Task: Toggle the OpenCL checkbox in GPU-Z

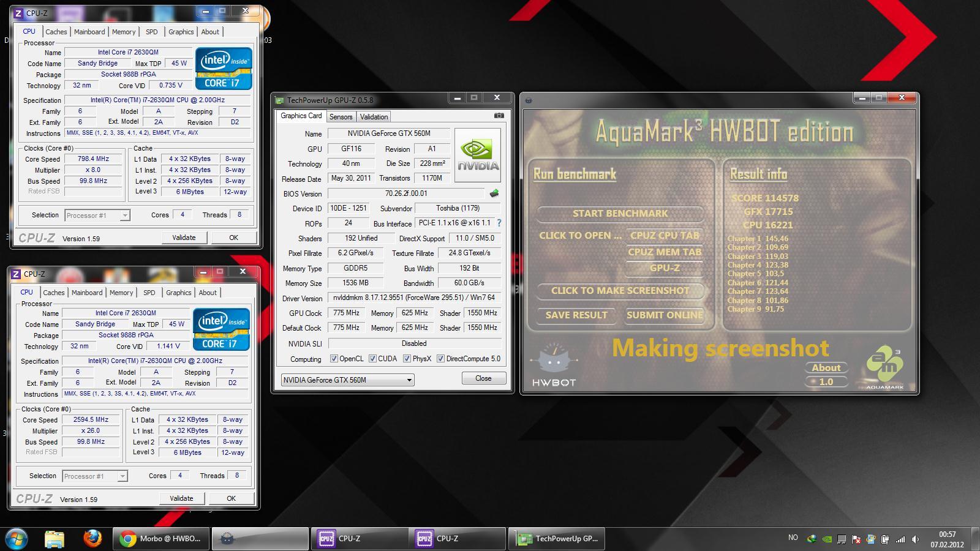Action: 334,359
